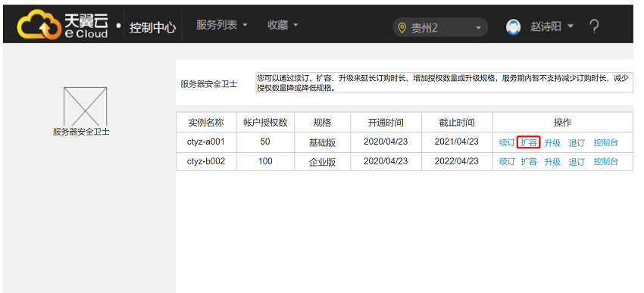Open the help question mark icon
Screen dimensions: 644x293
pos(594,27)
